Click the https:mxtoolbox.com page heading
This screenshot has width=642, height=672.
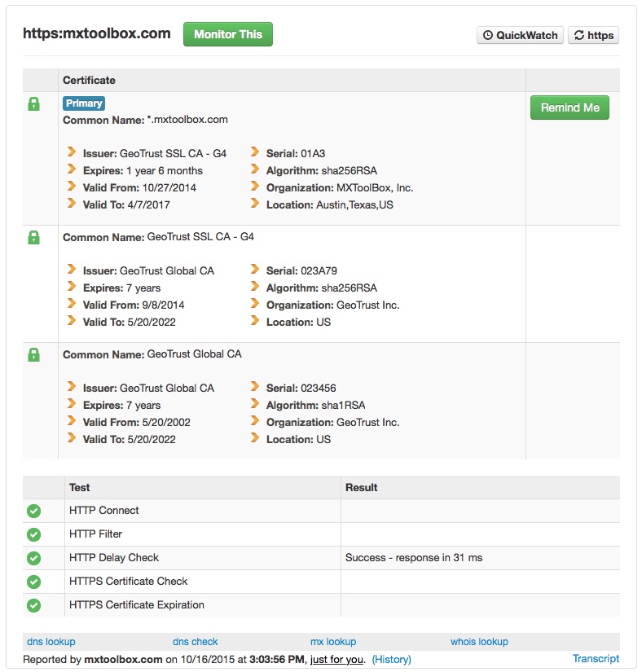[96, 33]
